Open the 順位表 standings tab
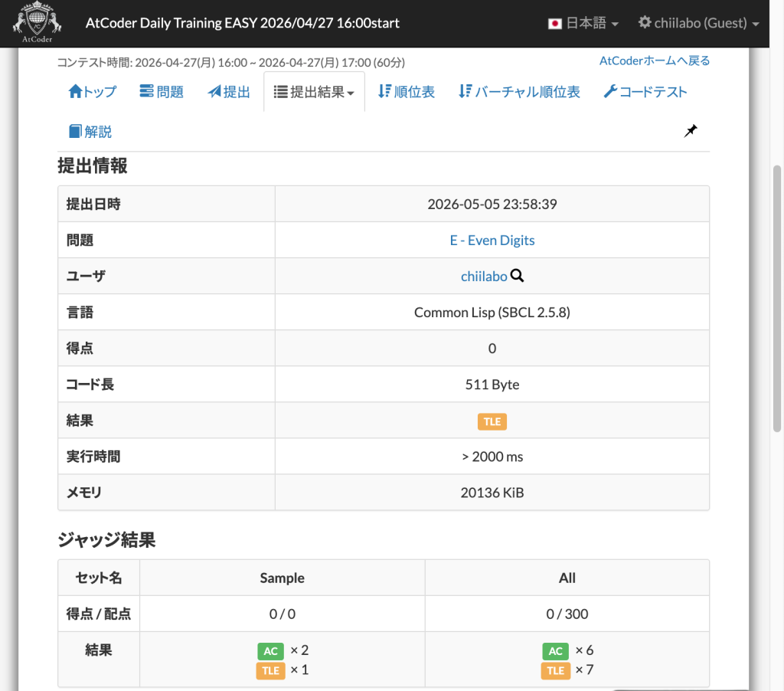 406,92
